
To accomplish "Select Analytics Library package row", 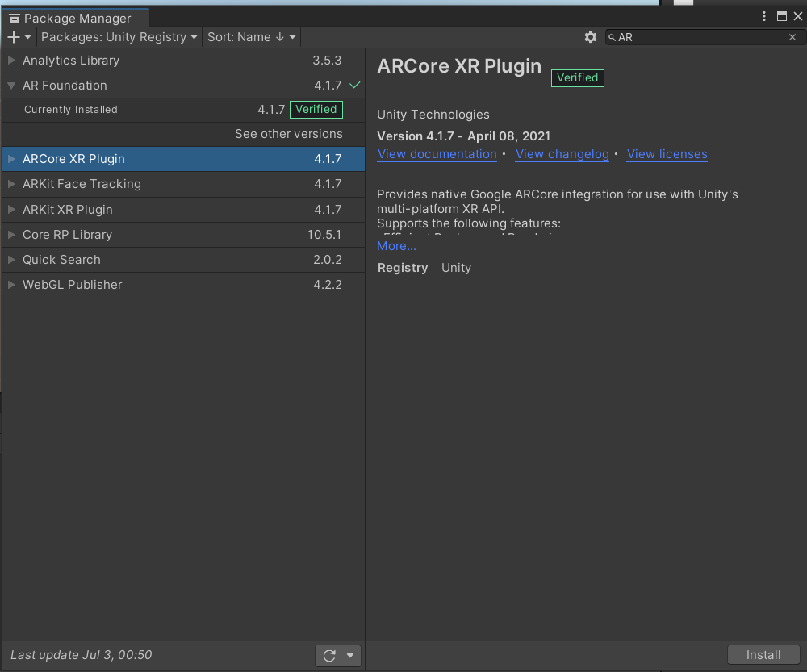I will 183,61.
